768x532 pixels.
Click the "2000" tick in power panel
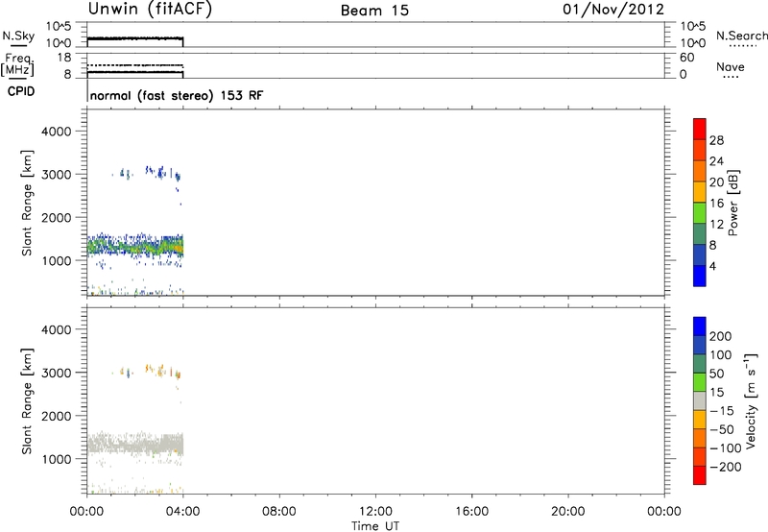click(57, 217)
